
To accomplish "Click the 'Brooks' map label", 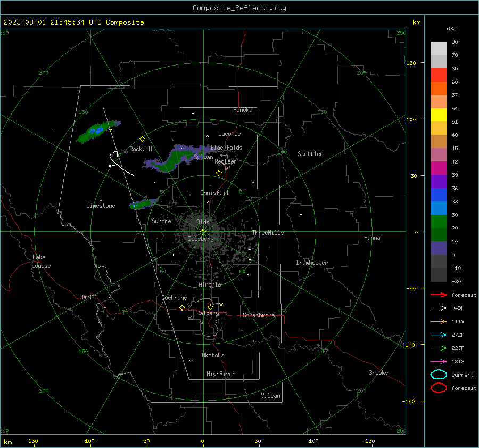I will coord(378,373).
